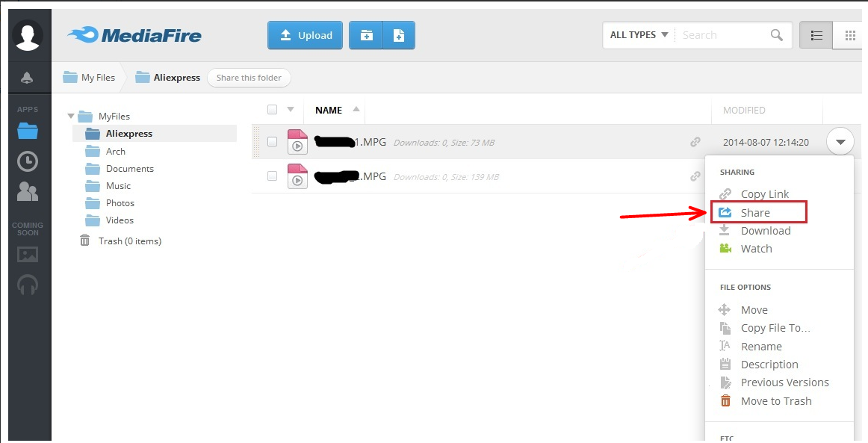Choose Copy File To from menu

[775, 329]
